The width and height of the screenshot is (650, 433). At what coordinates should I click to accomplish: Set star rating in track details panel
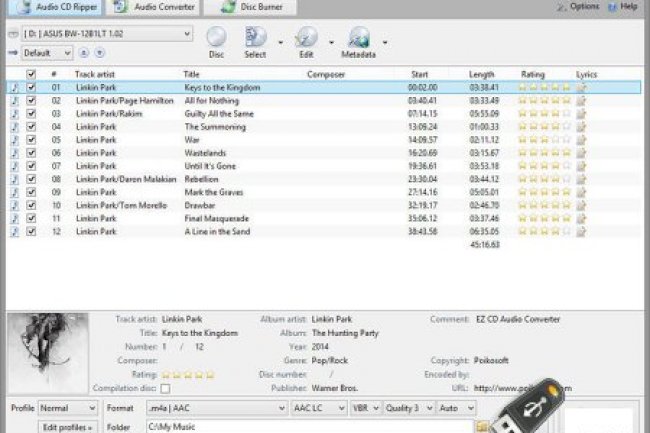pos(188,375)
